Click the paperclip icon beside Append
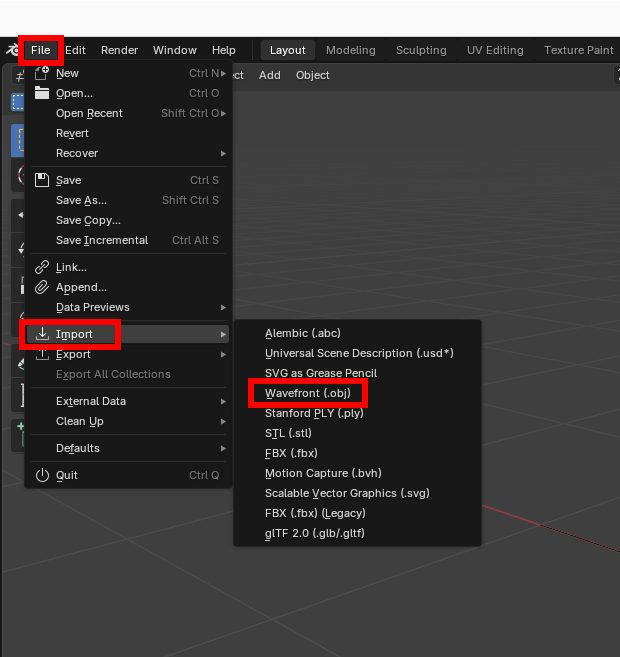 click(42, 287)
